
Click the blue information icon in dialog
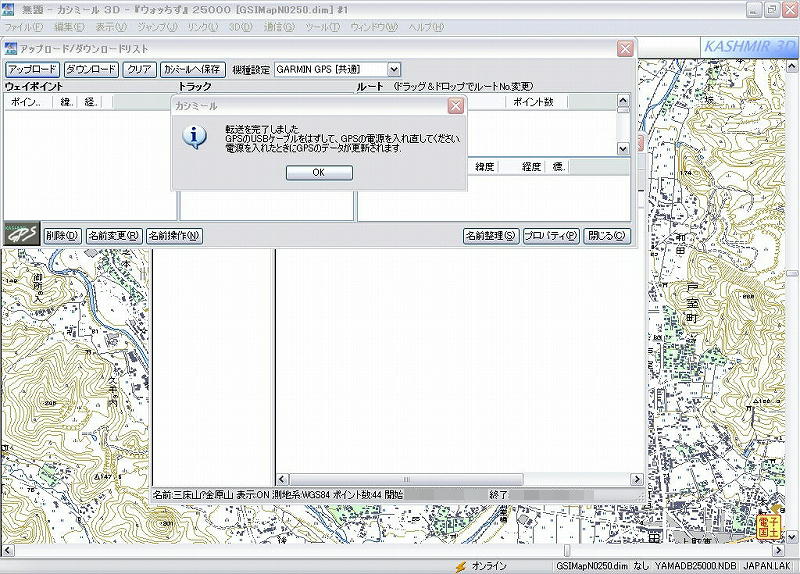(194, 137)
